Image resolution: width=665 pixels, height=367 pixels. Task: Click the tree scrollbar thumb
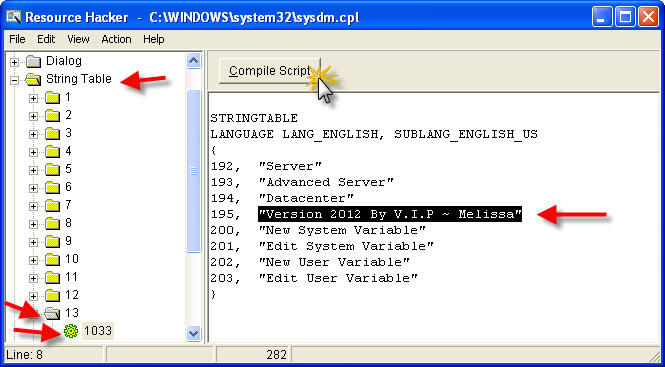193,171
